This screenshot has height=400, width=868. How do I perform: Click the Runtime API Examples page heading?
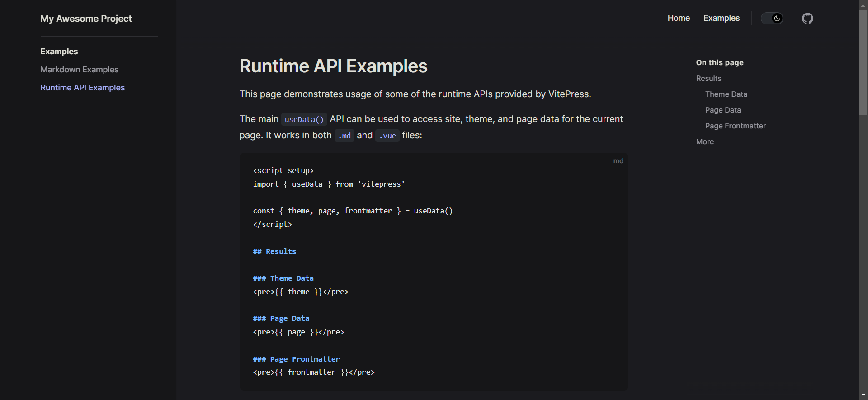[333, 66]
